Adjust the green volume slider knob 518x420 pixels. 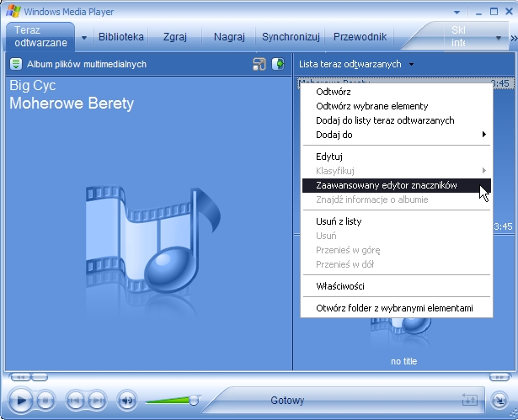(194, 400)
